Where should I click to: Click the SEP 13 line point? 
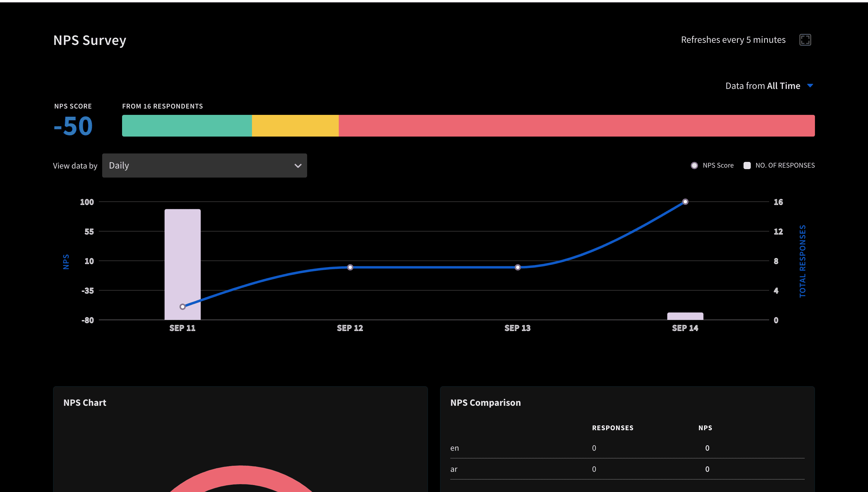pos(517,267)
